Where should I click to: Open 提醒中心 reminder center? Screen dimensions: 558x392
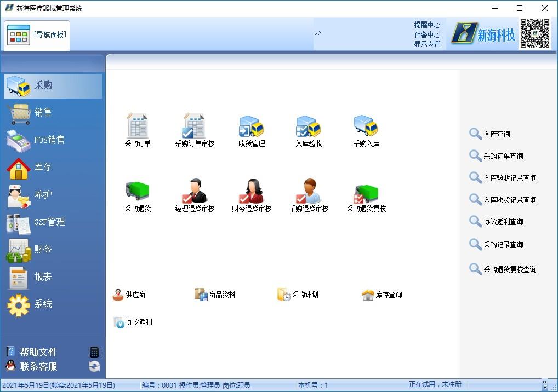pyautogui.click(x=427, y=25)
